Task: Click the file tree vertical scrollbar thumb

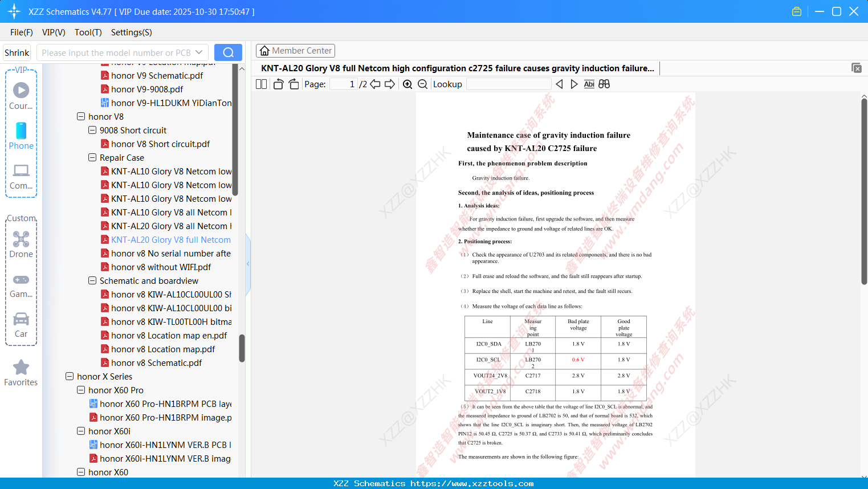Action: click(x=242, y=348)
